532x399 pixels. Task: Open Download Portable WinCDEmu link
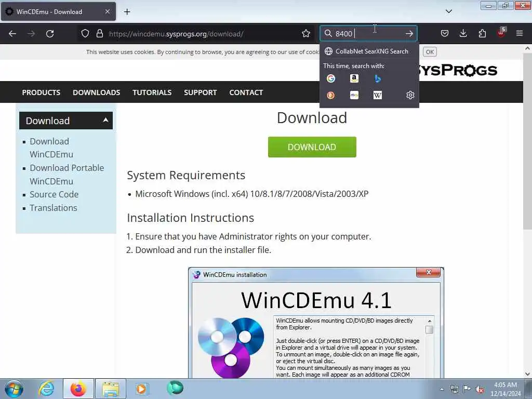[x=67, y=175]
